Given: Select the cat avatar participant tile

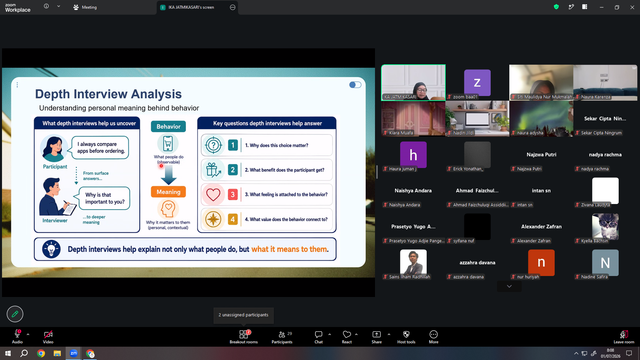Looking at the screenshot, I should [605, 227].
